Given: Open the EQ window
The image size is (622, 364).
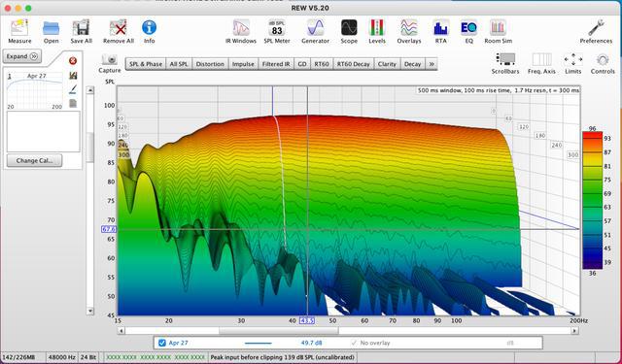Looking at the screenshot, I should point(468,31).
